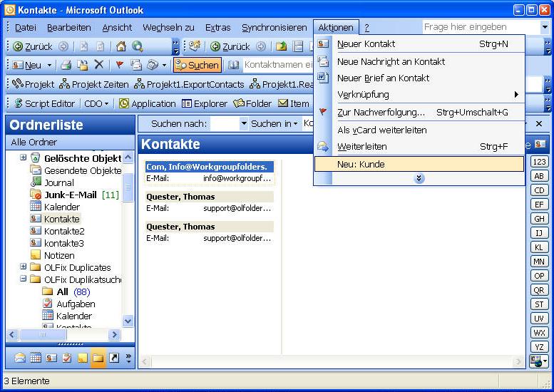Open the Datei menu
554x392 pixels.
pyautogui.click(x=26, y=28)
